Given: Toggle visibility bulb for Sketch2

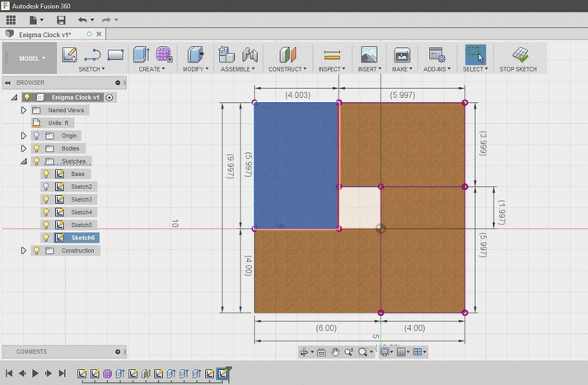Looking at the screenshot, I should (x=46, y=187).
